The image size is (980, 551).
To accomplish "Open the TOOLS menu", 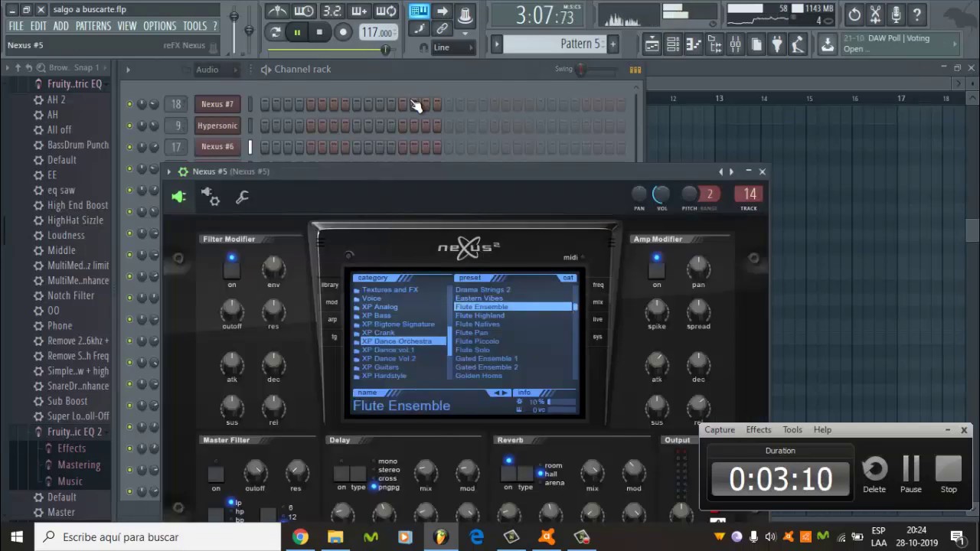I will (194, 26).
